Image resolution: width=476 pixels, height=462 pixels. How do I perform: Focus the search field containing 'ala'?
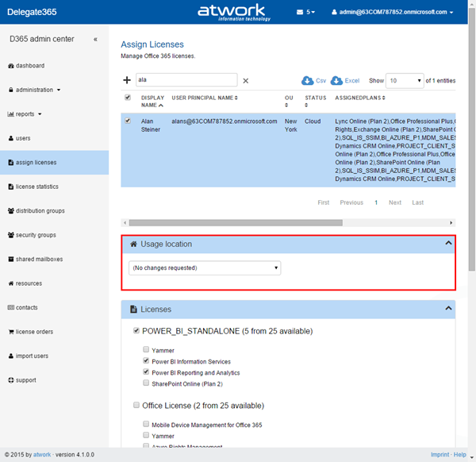[x=186, y=80]
